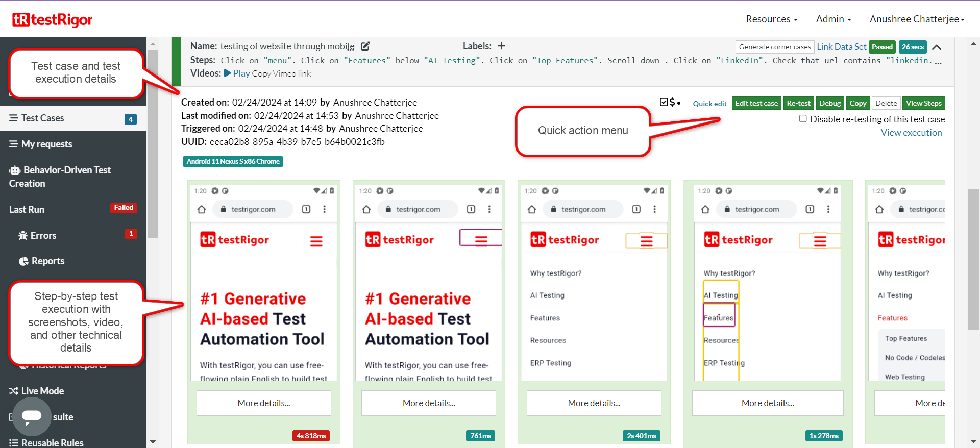Open the Anushree Chatterjee user menu
Screen dimensions: 980x448
(x=917, y=19)
